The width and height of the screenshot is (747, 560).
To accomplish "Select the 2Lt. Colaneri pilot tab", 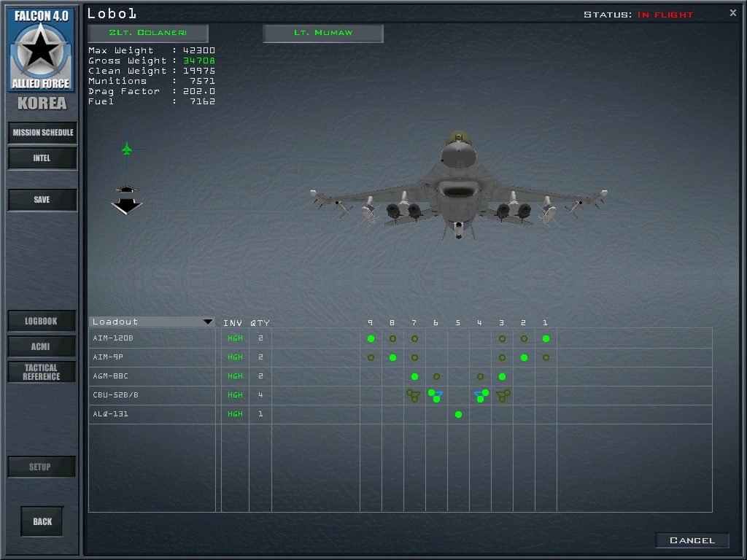I will [x=148, y=33].
